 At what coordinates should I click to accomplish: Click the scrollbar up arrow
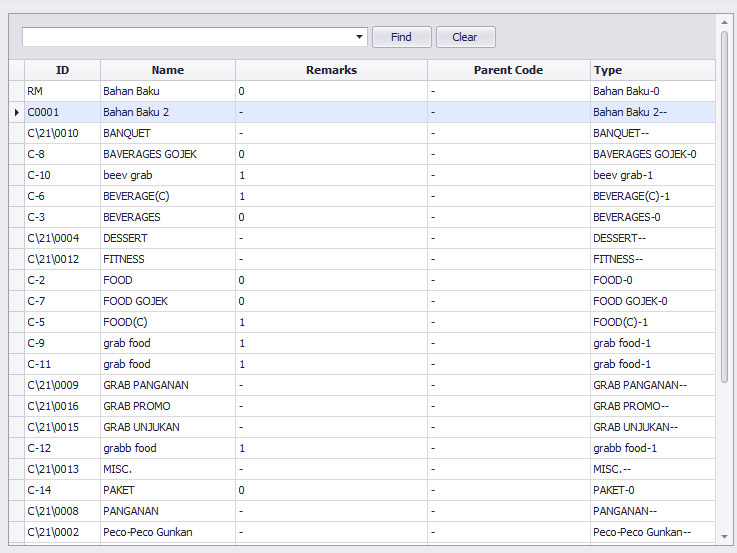click(x=724, y=22)
